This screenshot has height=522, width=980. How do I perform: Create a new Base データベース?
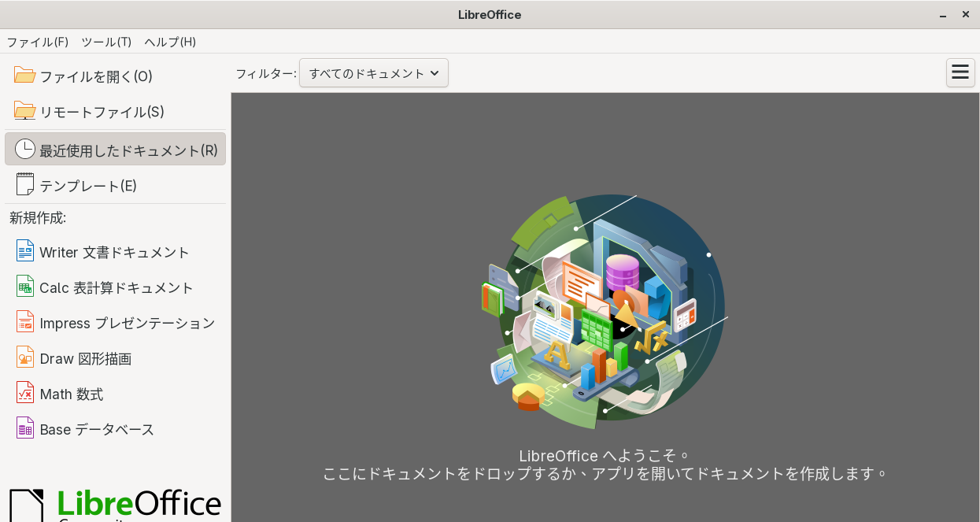[115, 429]
